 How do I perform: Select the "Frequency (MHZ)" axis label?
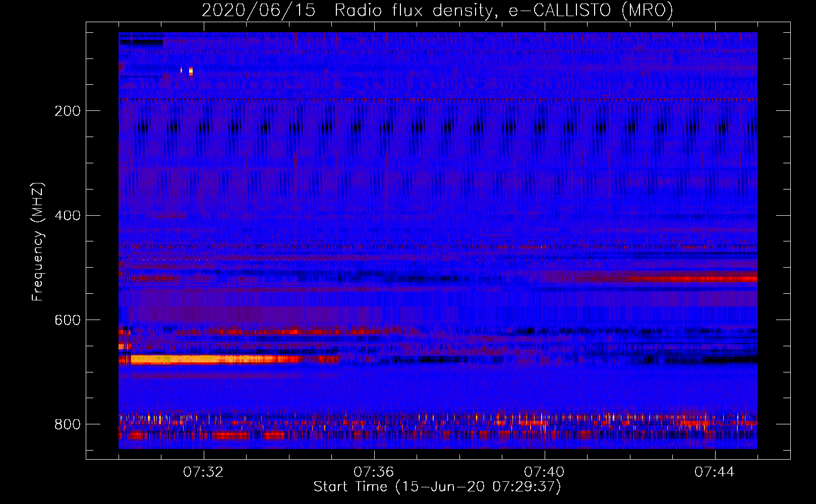point(38,241)
